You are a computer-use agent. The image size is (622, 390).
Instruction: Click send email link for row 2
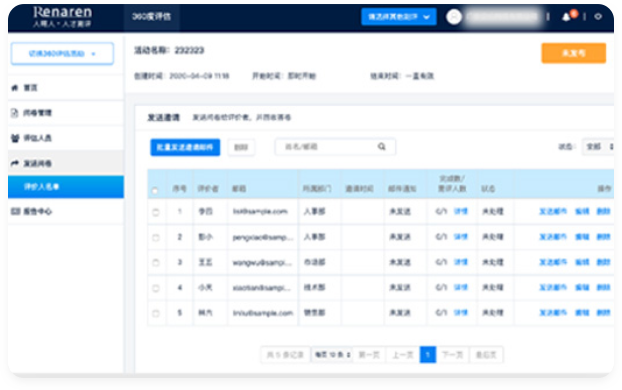coord(553,237)
